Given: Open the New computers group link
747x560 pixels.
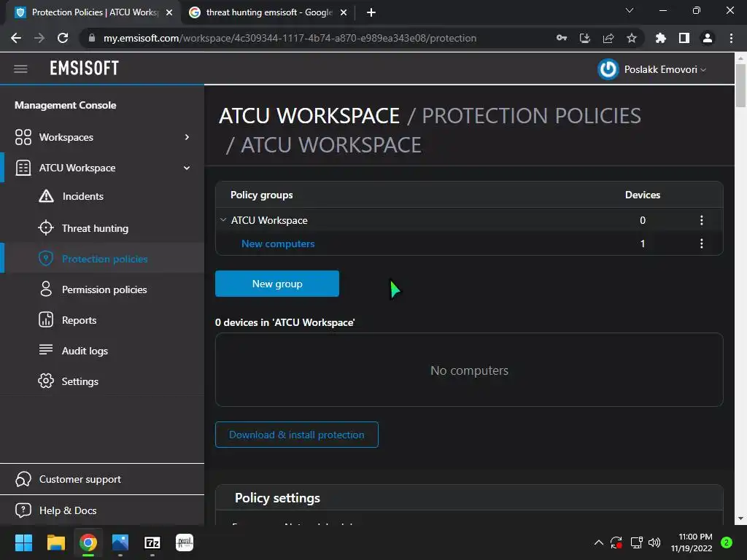Looking at the screenshot, I should coord(278,244).
